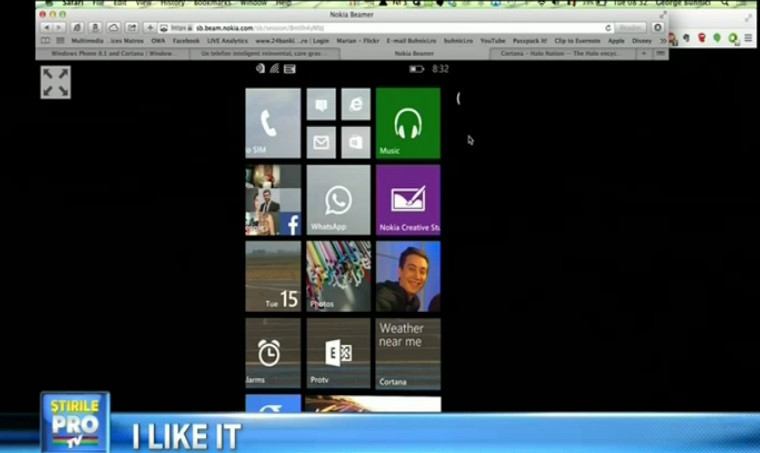Launch the WhatsApp tile

(338, 200)
